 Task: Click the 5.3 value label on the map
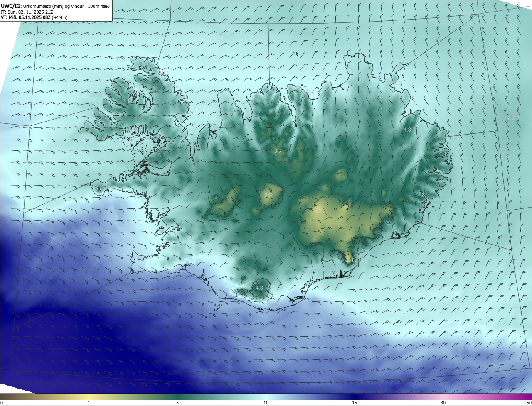coord(162,155)
